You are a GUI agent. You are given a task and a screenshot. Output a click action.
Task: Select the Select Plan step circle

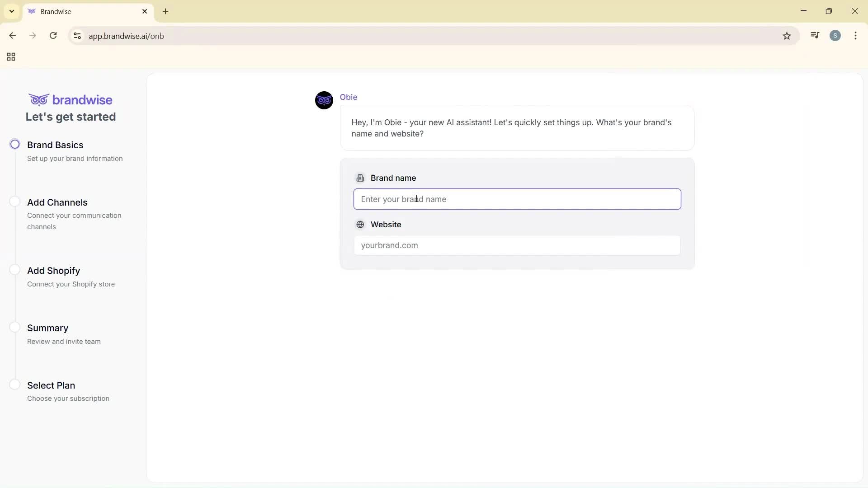coord(15,384)
